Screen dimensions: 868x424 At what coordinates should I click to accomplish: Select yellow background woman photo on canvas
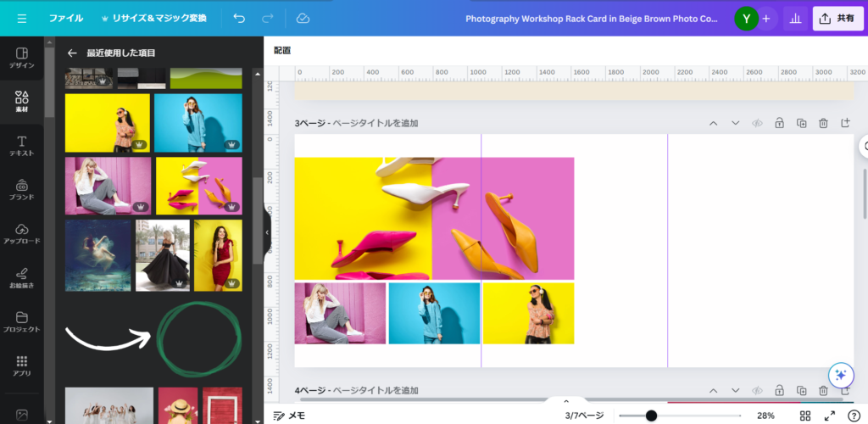pos(529,313)
